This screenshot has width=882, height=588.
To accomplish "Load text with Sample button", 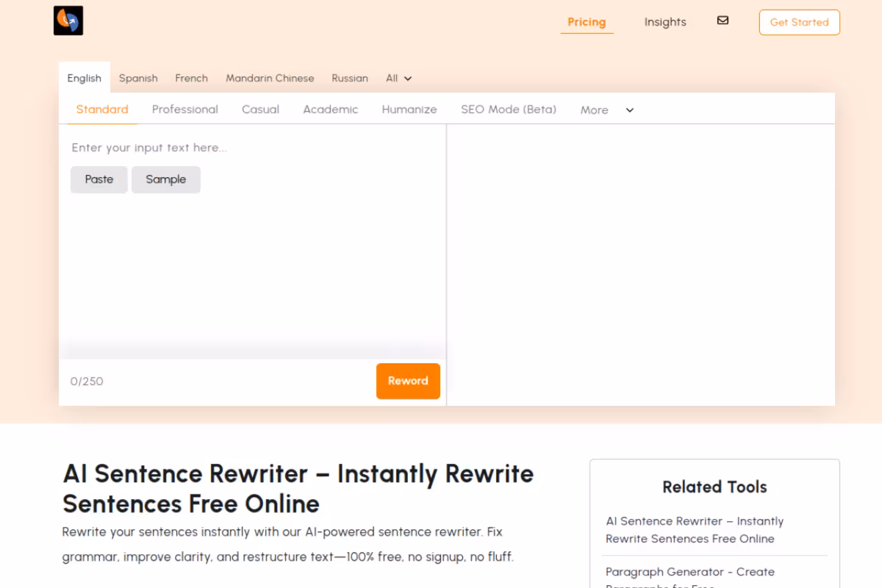I will [x=166, y=179].
